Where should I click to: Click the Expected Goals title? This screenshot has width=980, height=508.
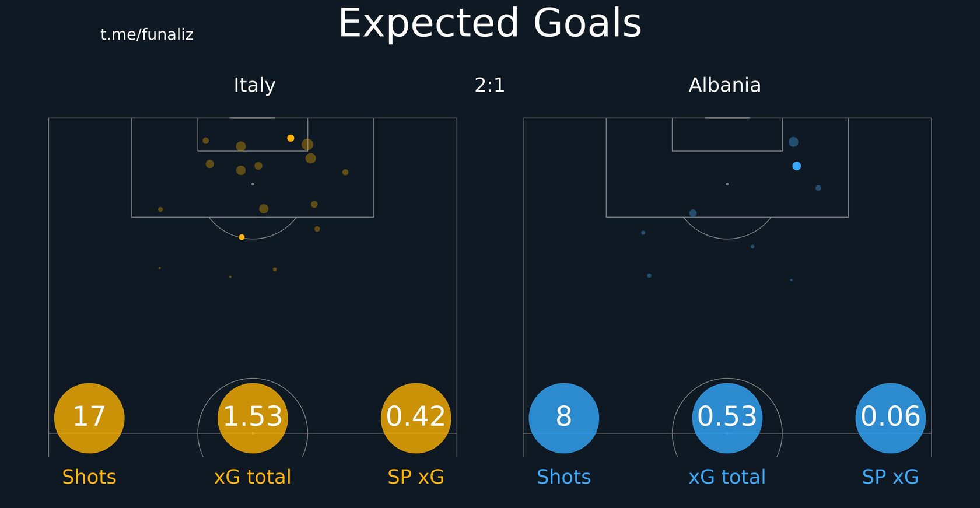click(490, 23)
